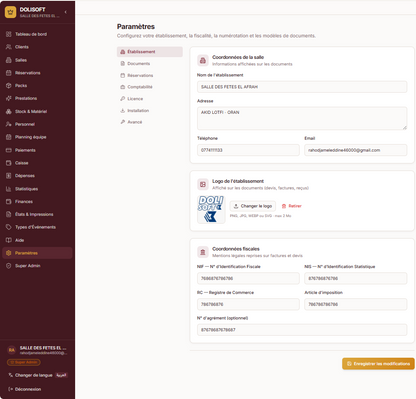Open the Aide book icon
Image resolution: width=416 pixels, height=399 pixels.
pyautogui.click(x=9, y=240)
